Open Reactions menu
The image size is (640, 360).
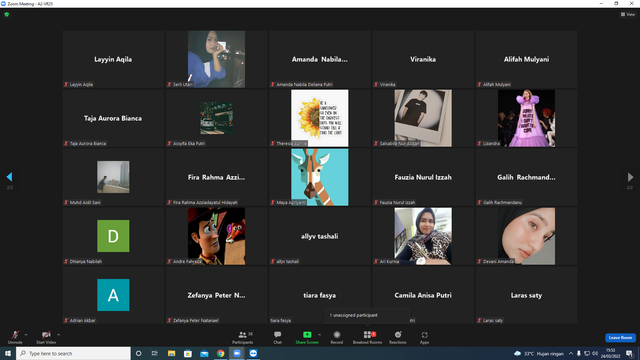[398, 337]
